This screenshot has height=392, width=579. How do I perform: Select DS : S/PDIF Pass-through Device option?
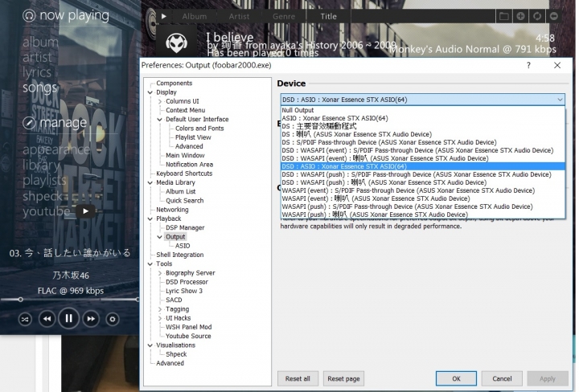tap(422, 142)
